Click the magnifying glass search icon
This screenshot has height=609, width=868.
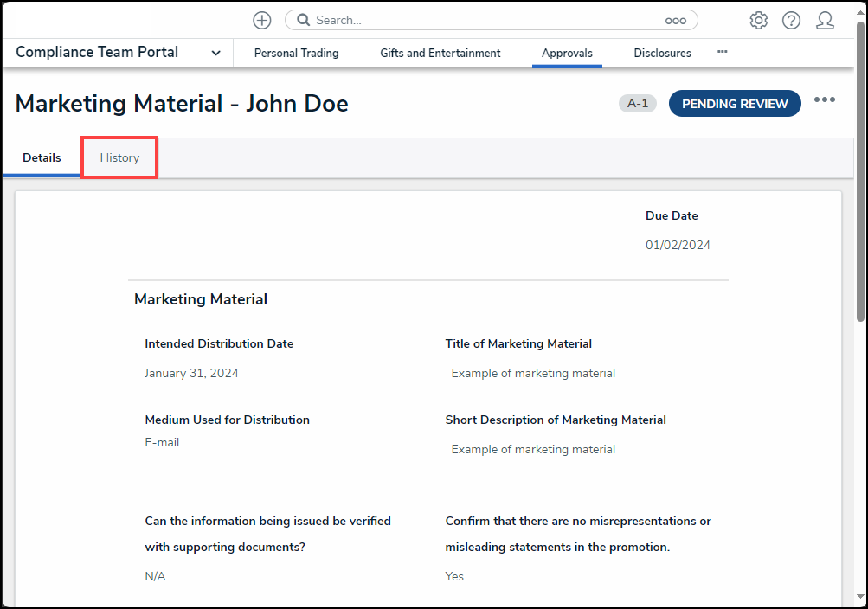pyautogui.click(x=303, y=20)
